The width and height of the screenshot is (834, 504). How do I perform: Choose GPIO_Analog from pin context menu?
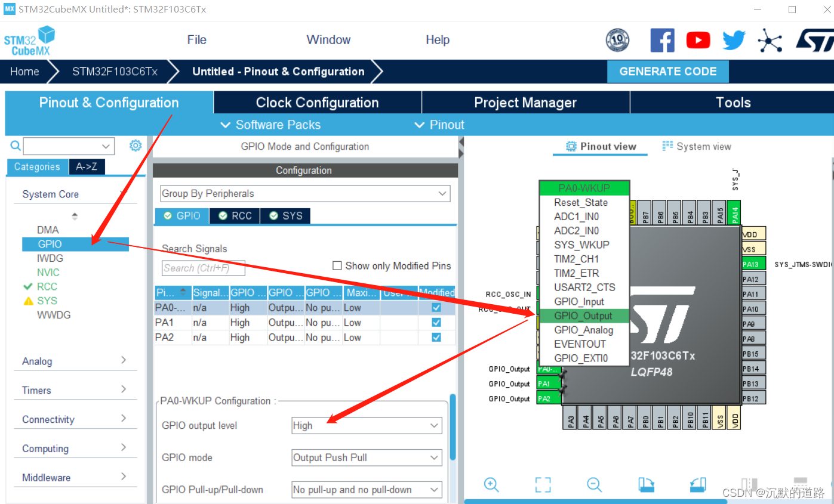(583, 330)
